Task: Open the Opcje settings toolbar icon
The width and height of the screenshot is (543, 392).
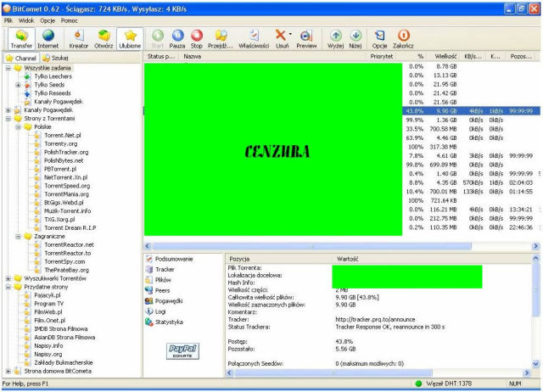Action: click(379, 38)
